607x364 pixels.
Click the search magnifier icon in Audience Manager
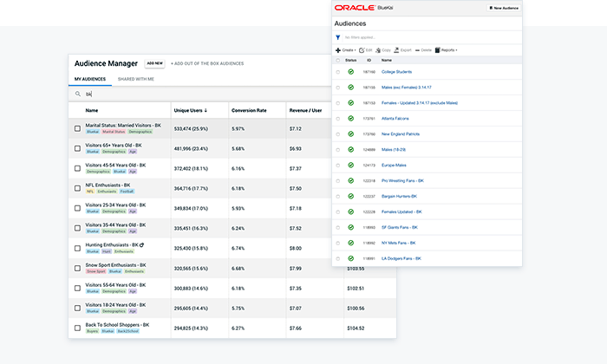(x=78, y=94)
